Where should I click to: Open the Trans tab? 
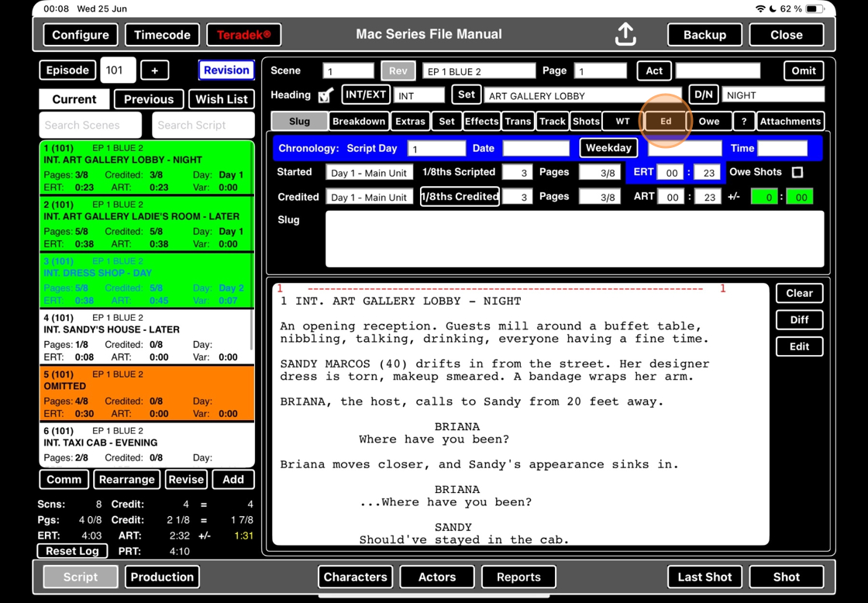(x=518, y=121)
